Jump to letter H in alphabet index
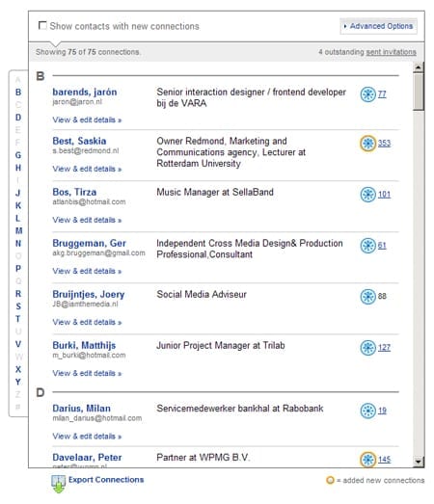The width and height of the screenshot is (434, 504). (x=18, y=168)
